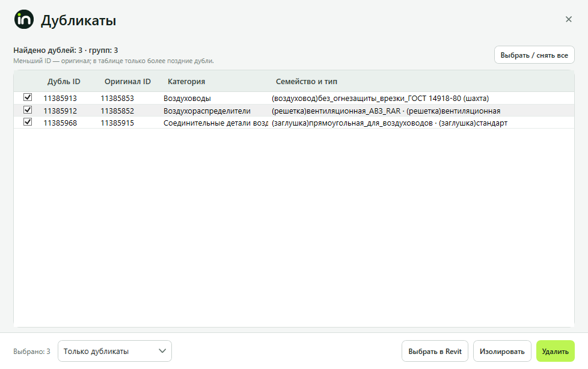Toggle the checkbox for duplicate 11385912
588x369 pixels.
point(28,110)
